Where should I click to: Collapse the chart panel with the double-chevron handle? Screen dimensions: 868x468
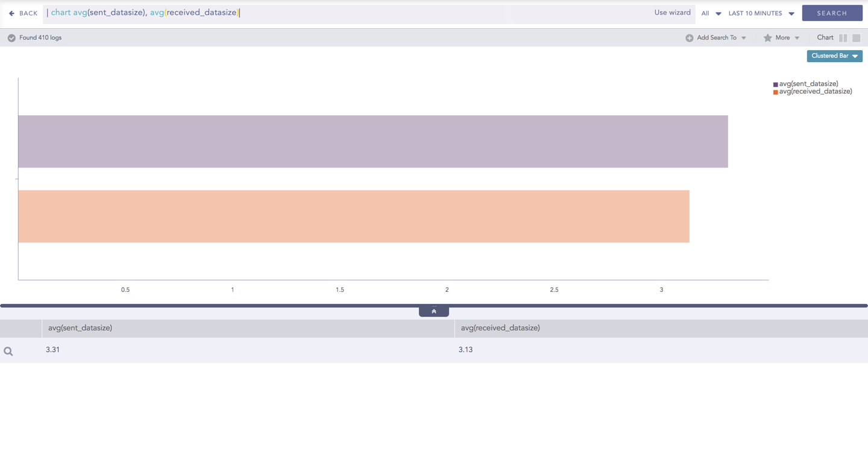(x=433, y=311)
